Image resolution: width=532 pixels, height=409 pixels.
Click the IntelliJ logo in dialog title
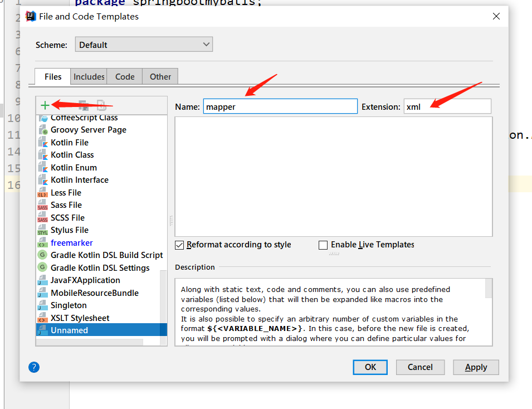point(31,16)
